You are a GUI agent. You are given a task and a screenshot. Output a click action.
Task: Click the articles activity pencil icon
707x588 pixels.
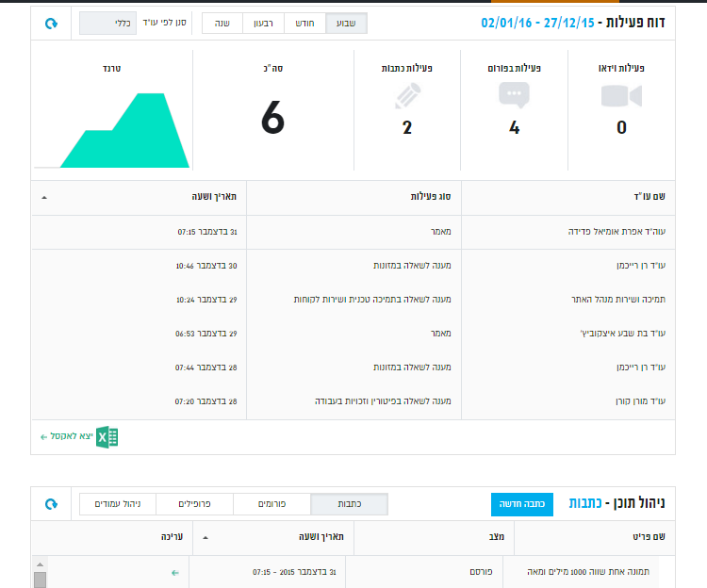[407, 95]
